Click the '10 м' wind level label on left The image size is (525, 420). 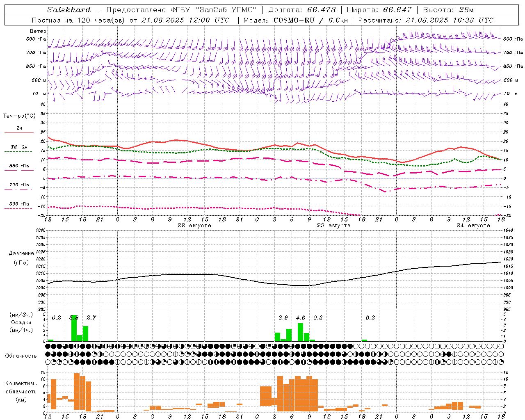pyautogui.click(x=39, y=94)
